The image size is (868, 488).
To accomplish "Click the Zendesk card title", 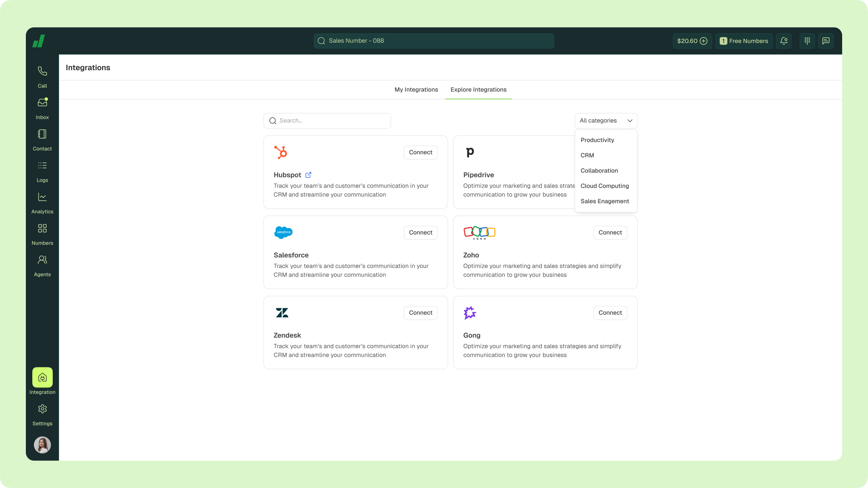I will (287, 335).
